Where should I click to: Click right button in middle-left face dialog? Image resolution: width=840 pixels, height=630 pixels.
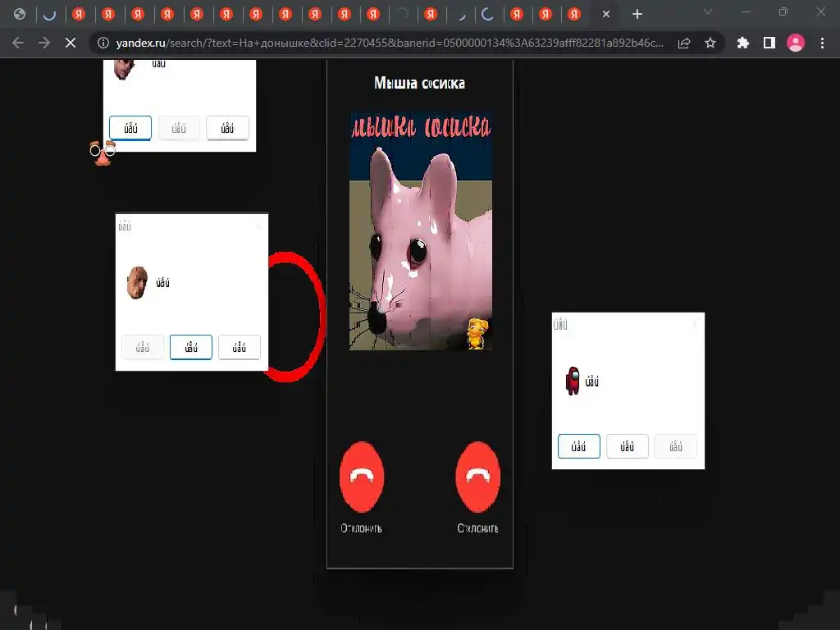click(x=239, y=347)
